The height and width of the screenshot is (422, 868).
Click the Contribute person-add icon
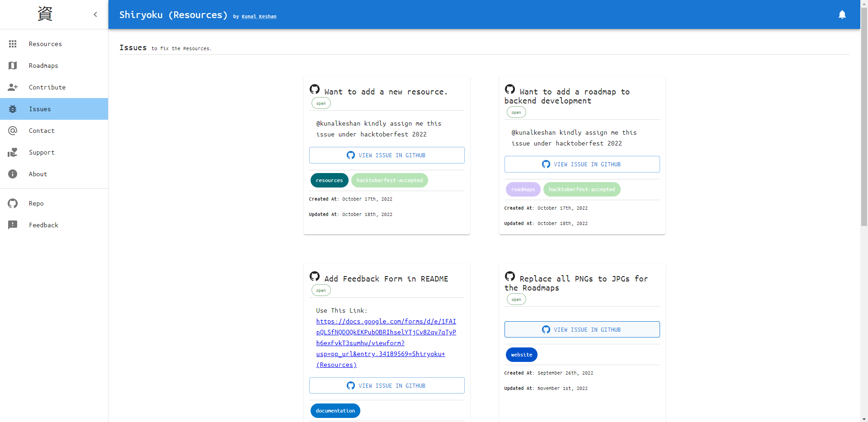tap(13, 87)
